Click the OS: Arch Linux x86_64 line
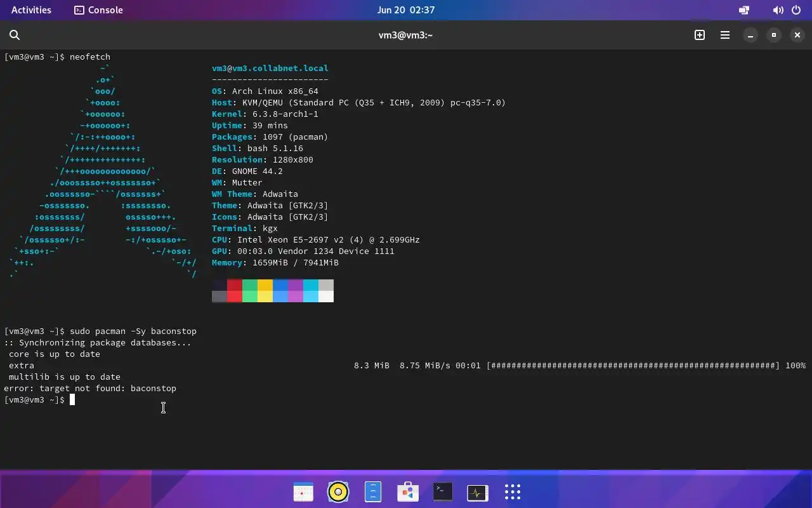The image size is (812, 508). 265,91
